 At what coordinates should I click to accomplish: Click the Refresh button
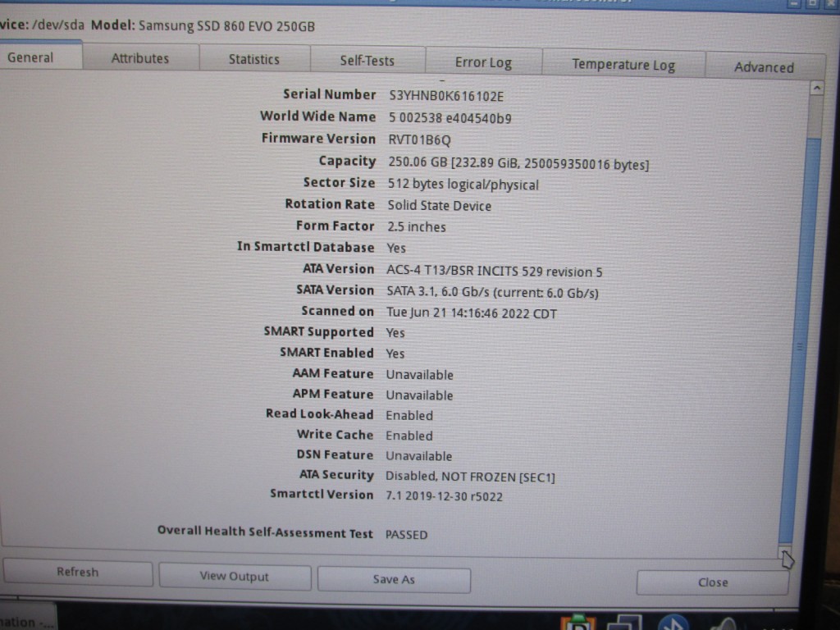[78, 572]
